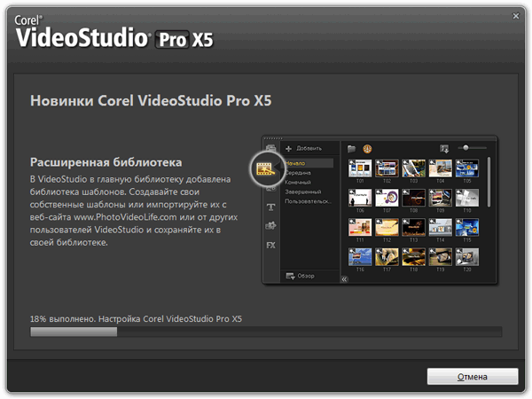The width and height of the screenshot is (532, 399).
Task: Select the Завершенный category
Action: click(302, 192)
